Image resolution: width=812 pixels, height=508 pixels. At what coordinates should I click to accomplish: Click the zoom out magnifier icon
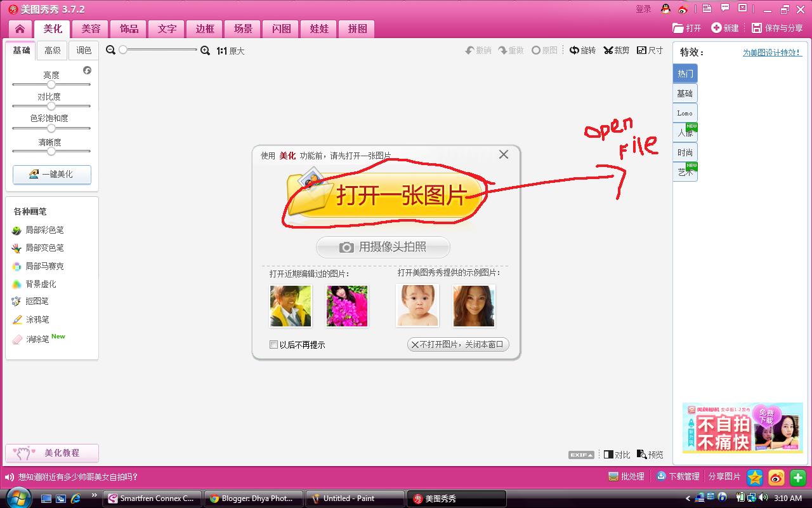click(110, 50)
